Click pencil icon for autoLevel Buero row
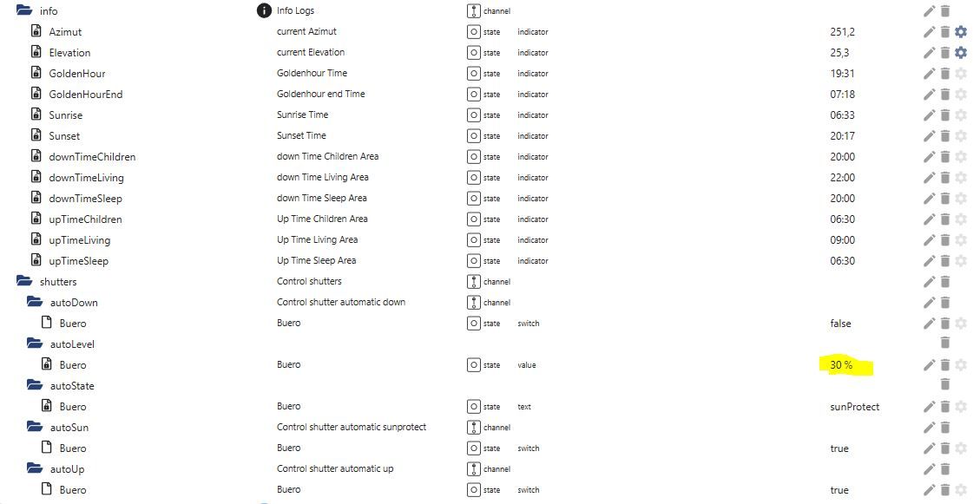980x504 pixels. pos(929,365)
